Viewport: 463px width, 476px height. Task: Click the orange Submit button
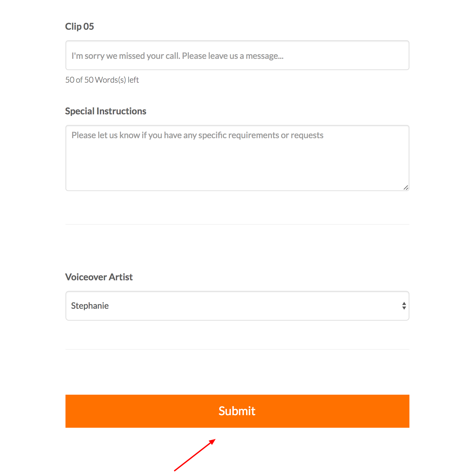[x=237, y=411]
